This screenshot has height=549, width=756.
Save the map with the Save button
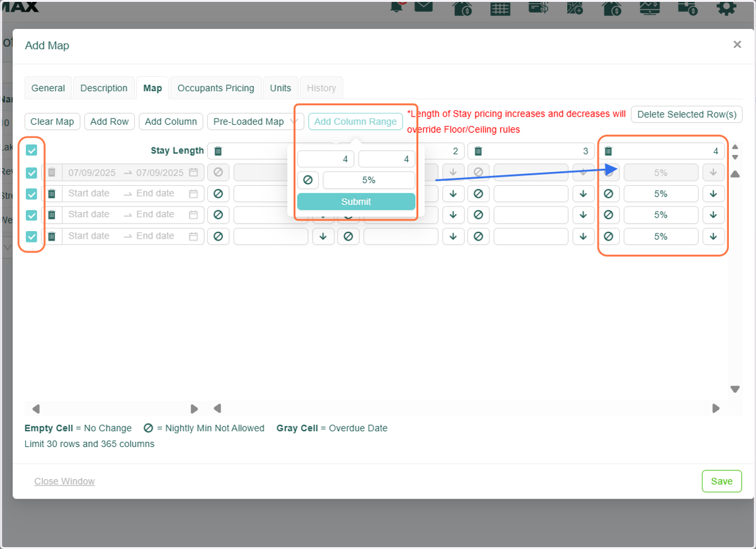pos(721,481)
